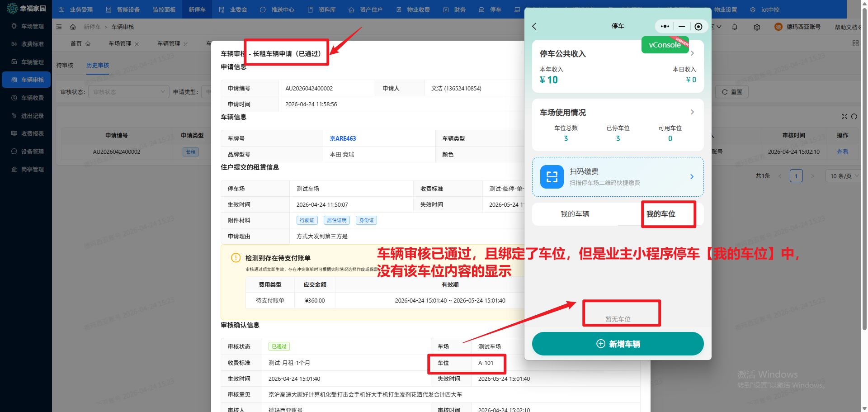Image resolution: width=868 pixels, height=412 pixels.
Task: Click the notification bell icon
Action: pyautogui.click(x=735, y=27)
